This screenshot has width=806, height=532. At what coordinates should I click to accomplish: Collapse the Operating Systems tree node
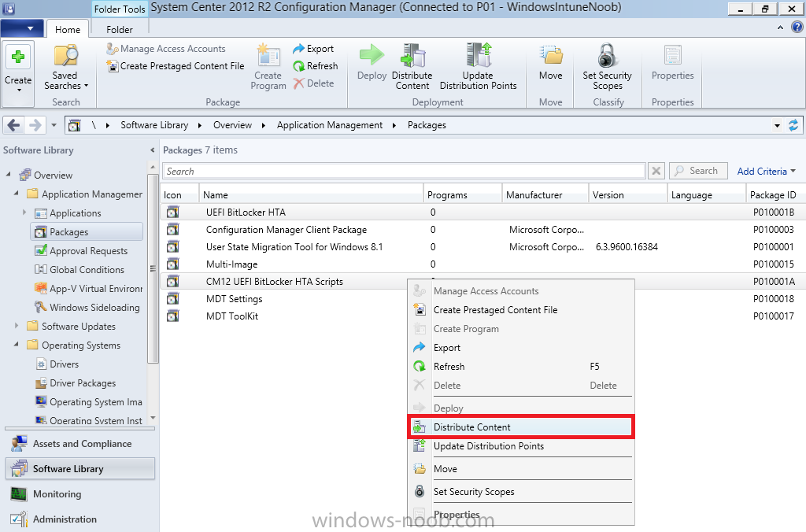tap(17, 345)
